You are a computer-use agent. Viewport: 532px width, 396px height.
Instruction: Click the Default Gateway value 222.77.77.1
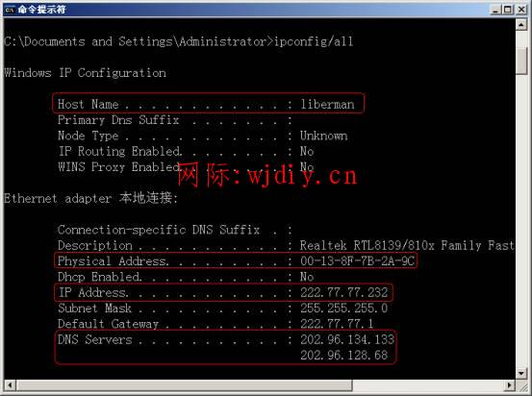click(337, 324)
